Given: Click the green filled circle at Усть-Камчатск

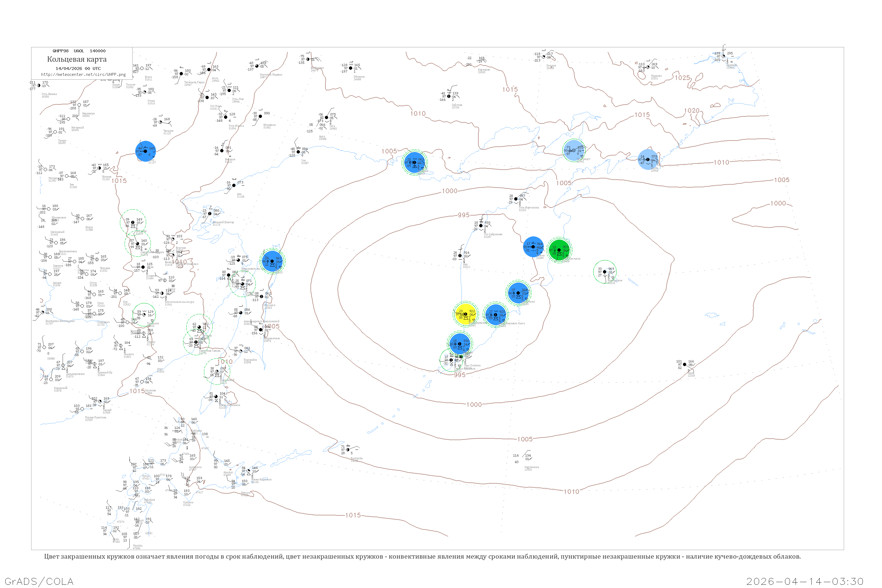Looking at the screenshot, I should (559, 250).
